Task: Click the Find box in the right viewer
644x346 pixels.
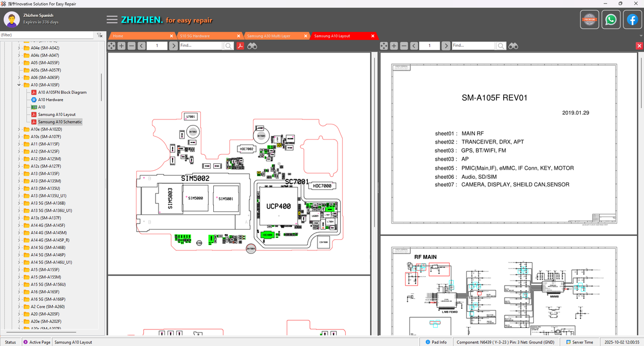Action: [473, 46]
